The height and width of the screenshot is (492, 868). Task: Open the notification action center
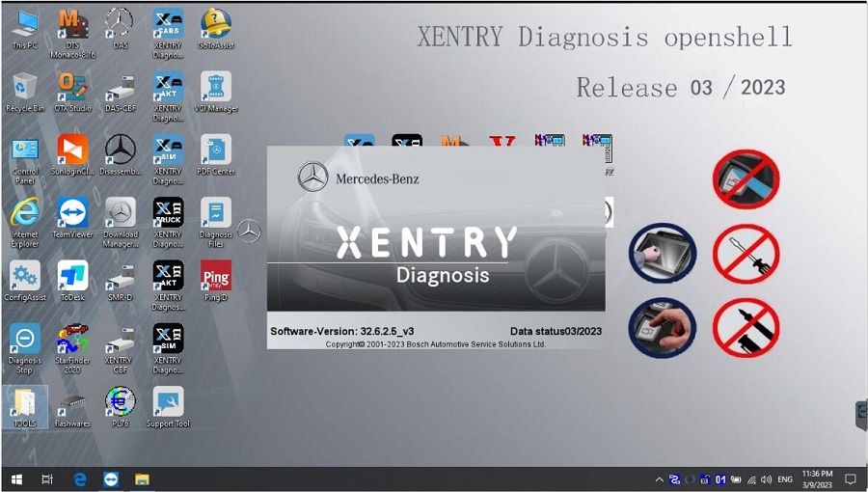click(x=851, y=479)
